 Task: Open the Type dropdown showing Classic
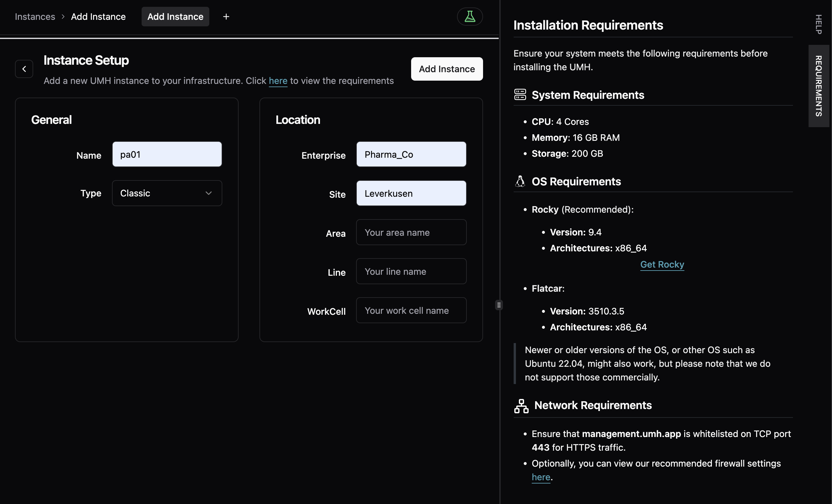(167, 193)
